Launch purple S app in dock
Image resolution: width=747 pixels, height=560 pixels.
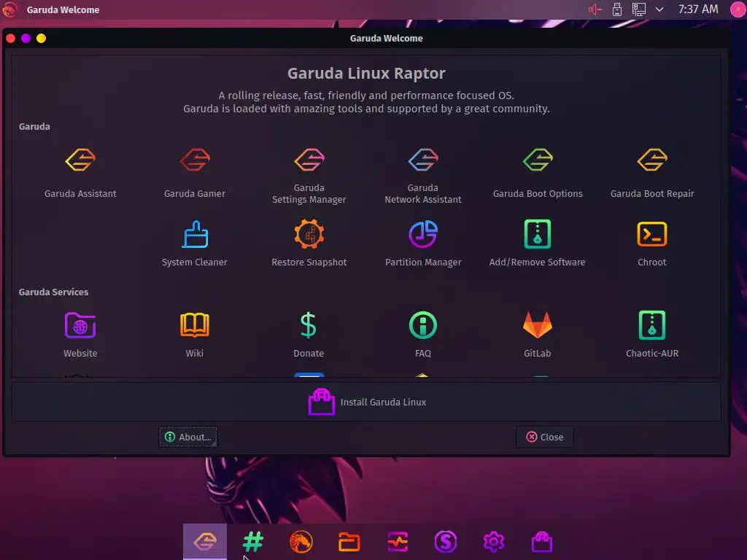coord(446,542)
